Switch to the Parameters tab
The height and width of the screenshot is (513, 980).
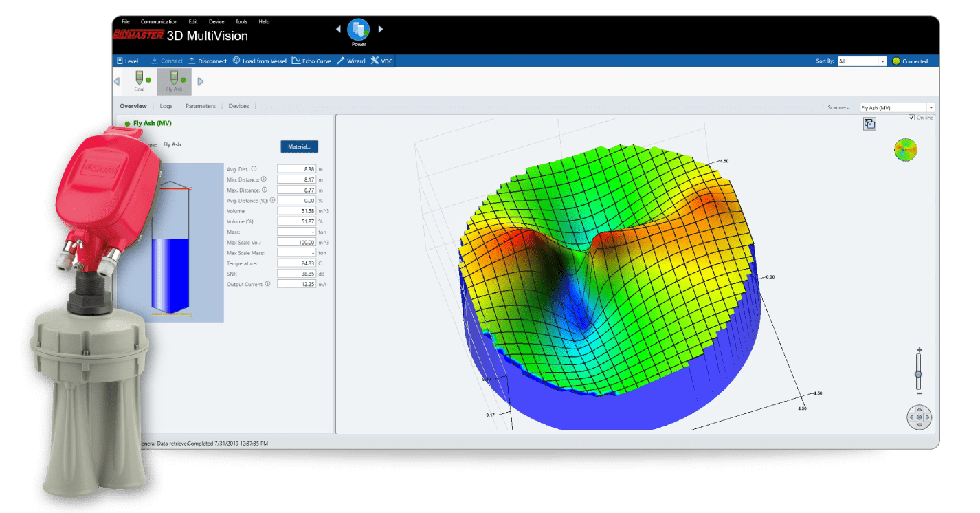tap(200, 106)
